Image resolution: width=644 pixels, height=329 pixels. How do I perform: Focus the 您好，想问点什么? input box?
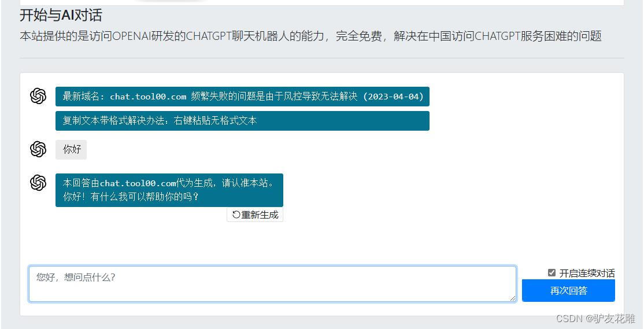[272, 284]
